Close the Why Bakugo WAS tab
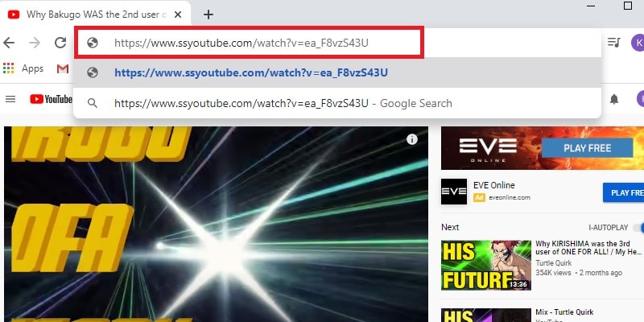644x322 pixels. (178, 14)
